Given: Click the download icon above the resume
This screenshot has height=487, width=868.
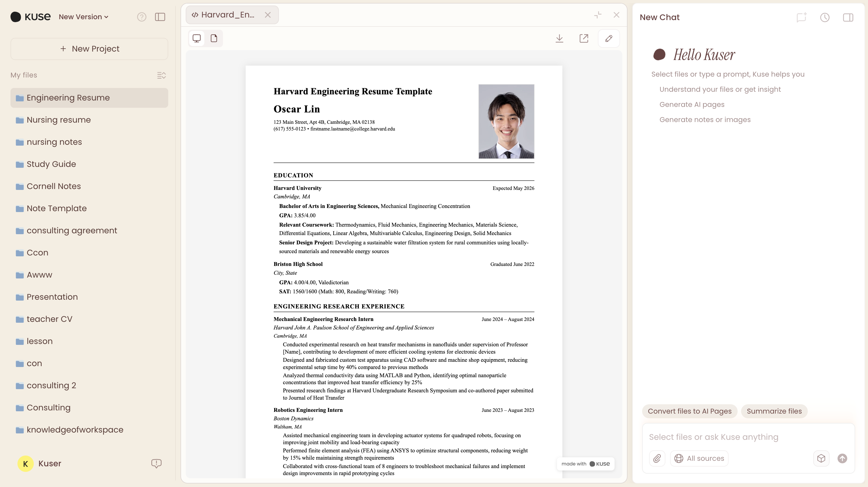Looking at the screenshot, I should [559, 38].
